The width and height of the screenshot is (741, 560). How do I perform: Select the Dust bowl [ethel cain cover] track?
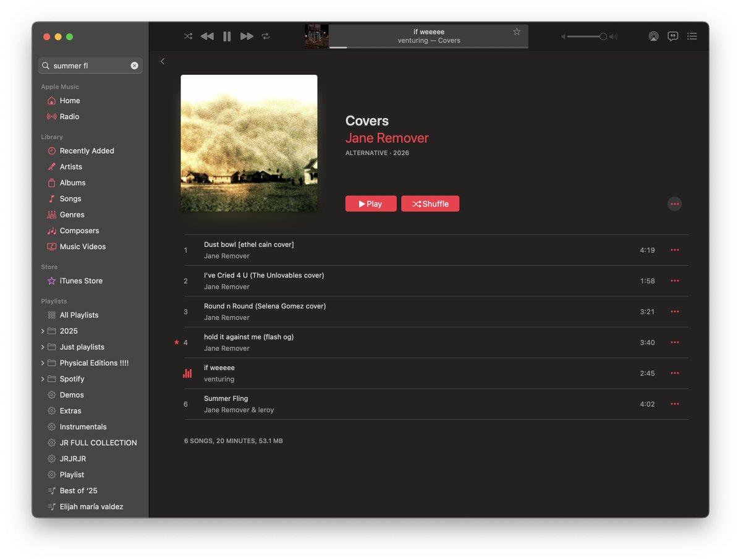click(436, 250)
